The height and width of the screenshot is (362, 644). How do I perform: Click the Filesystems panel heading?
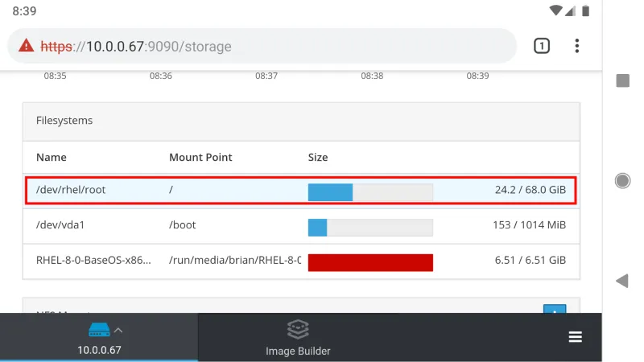(x=65, y=121)
